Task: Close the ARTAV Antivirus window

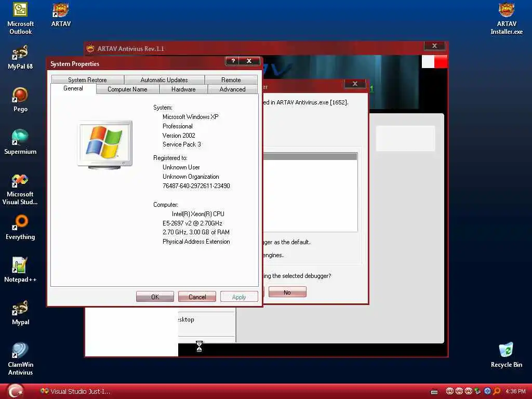Action: pyautogui.click(x=434, y=46)
